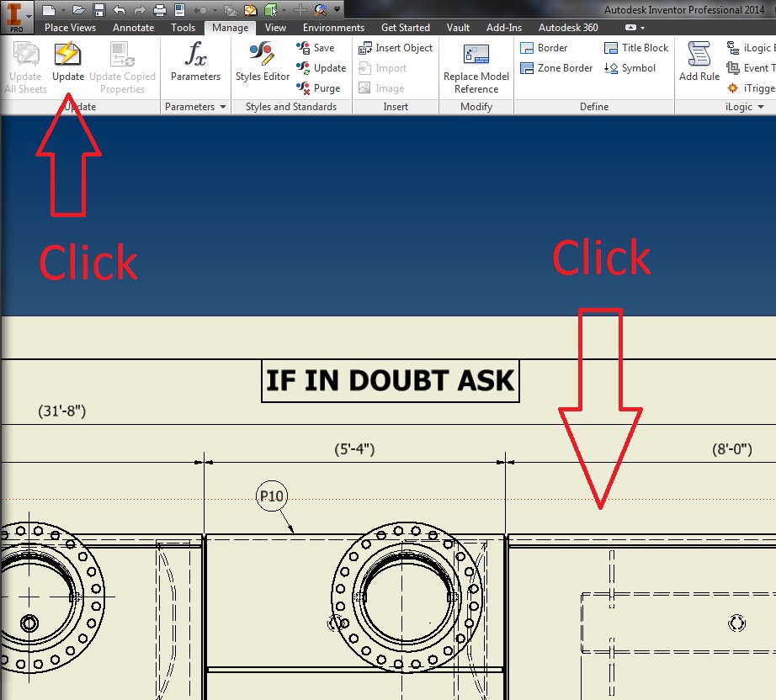Define a new Title Block
776x700 pixels.
(x=636, y=48)
